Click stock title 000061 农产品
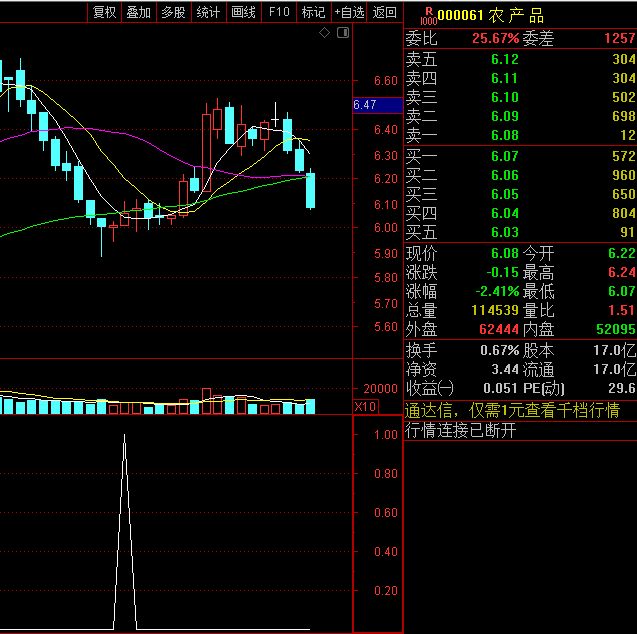Viewport: 637px width, 634px height. (491, 16)
